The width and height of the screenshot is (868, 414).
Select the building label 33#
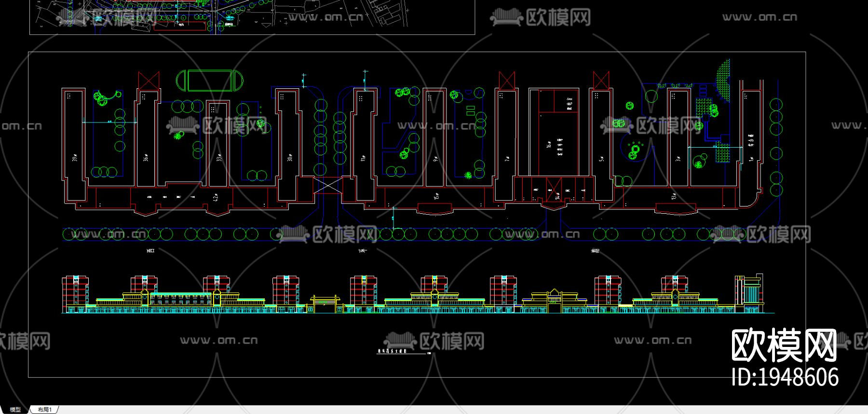[219, 157]
